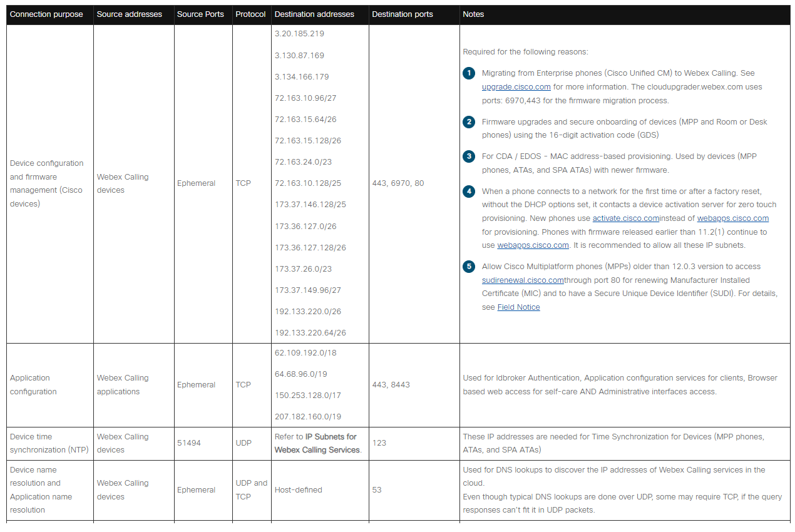Image resolution: width=795 pixels, height=532 pixels.
Task: Select the IP address 3.134.166.179
Action: tap(302, 77)
